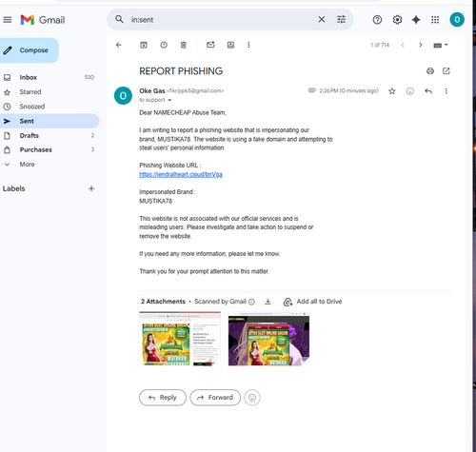Screen dimensions: 476x452
Task: Click the attachment paperclip indicator
Action: coord(312,90)
